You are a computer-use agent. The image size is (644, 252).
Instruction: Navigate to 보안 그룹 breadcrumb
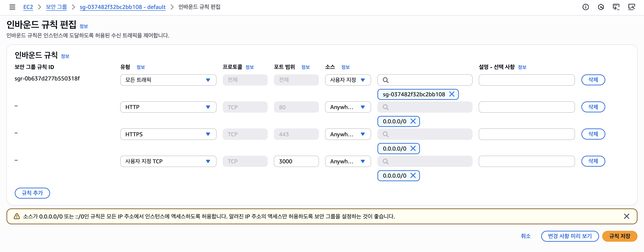[x=56, y=7]
